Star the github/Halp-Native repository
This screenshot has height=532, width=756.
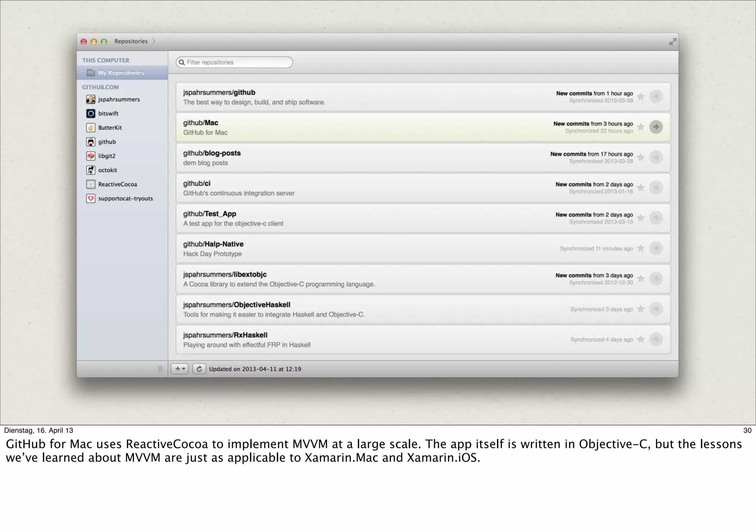click(641, 248)
